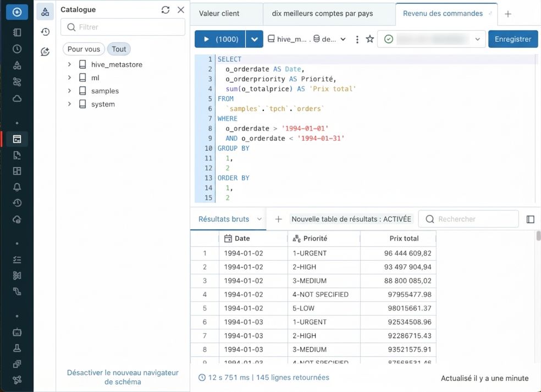Open Recents clock icon in left sidebar
This screenshot has width=541, height=392.
(x=17, y=49)
